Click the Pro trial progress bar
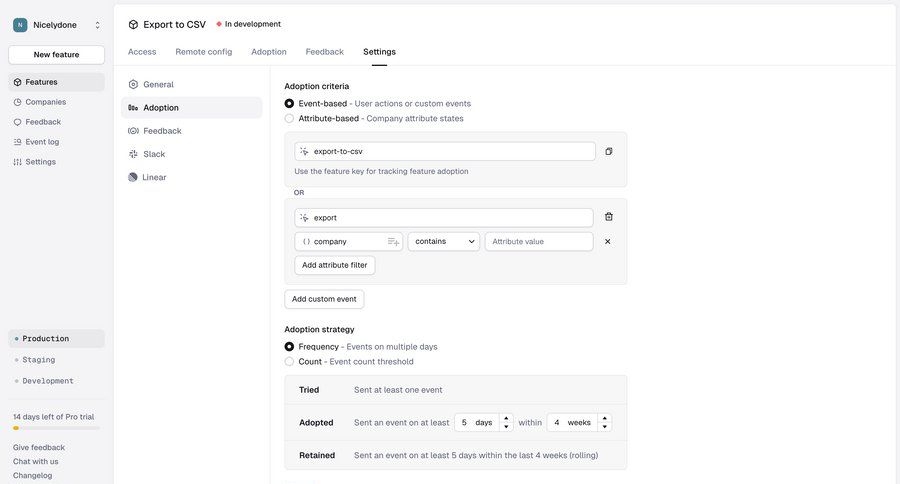Screen dimensions: 900x484 point(56,428)
